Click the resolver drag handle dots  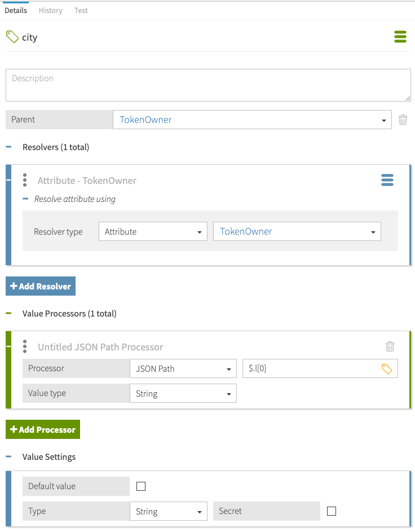tap(25, 180)
